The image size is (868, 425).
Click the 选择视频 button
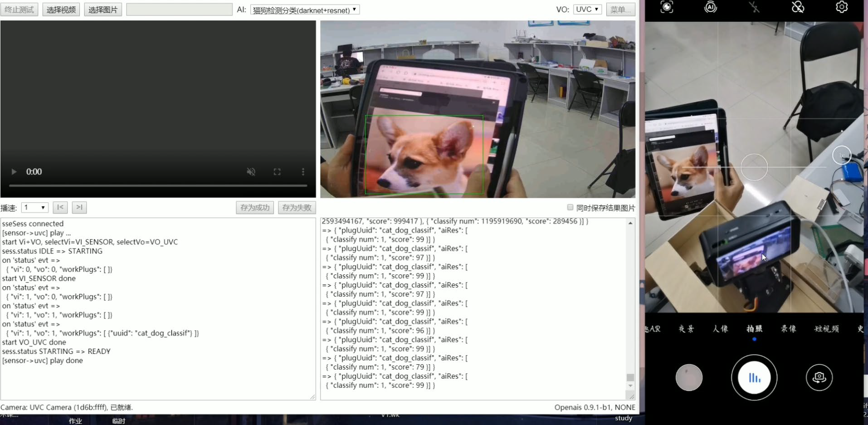(61, 10)
